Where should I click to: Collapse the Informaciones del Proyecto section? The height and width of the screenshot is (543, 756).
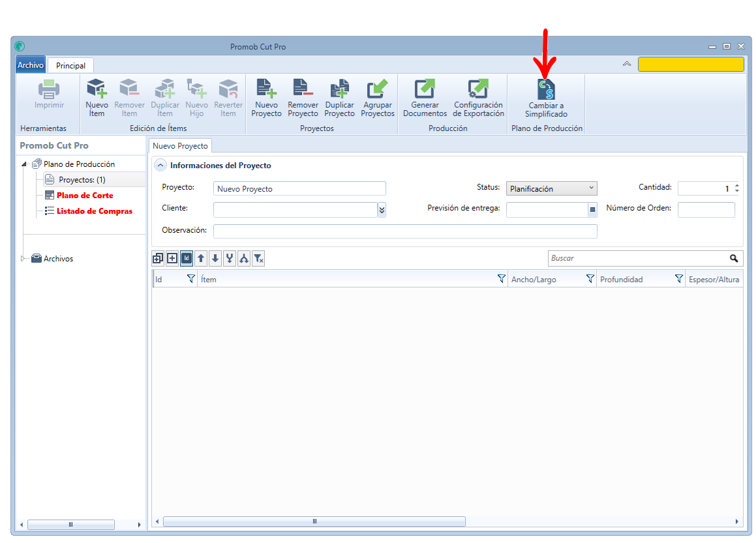click(x=160, y=166)
